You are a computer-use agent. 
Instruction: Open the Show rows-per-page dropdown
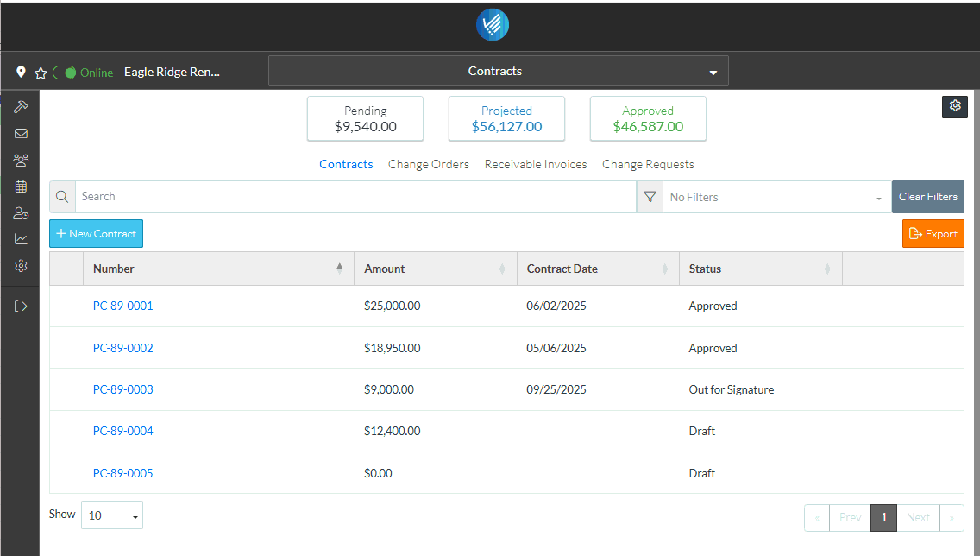(111, 515)
